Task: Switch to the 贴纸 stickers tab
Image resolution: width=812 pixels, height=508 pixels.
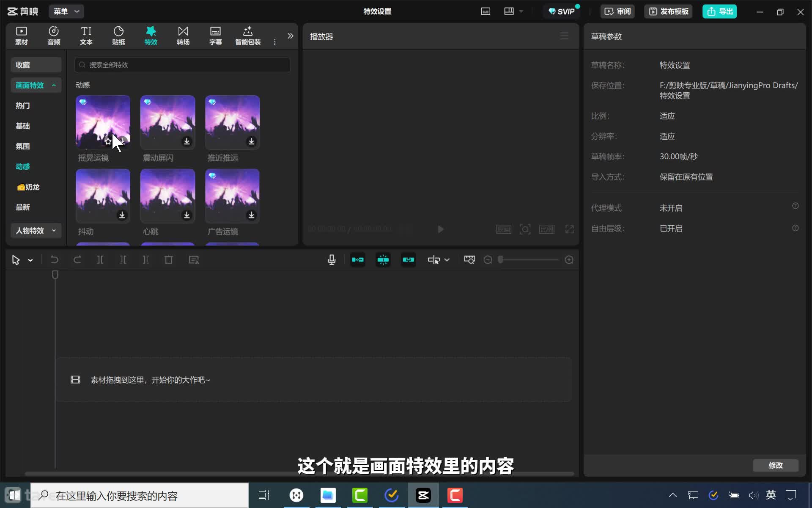Action: tap(118, 36)
